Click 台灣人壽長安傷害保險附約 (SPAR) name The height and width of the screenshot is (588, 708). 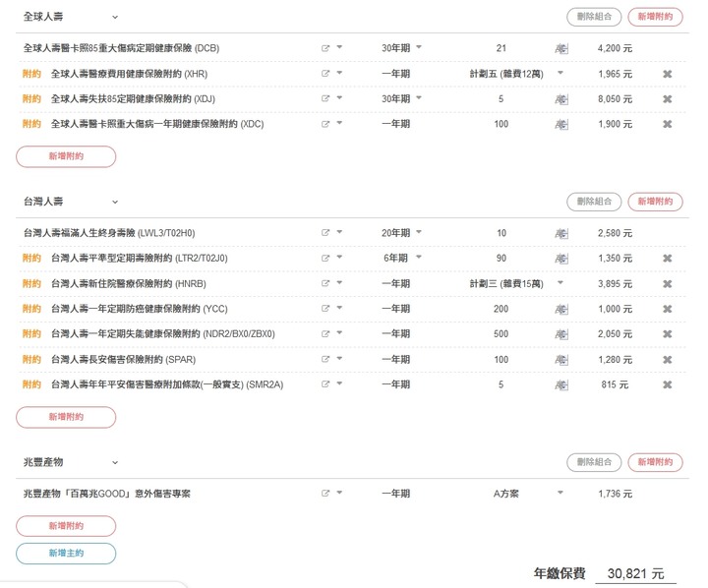click(123, 360)
